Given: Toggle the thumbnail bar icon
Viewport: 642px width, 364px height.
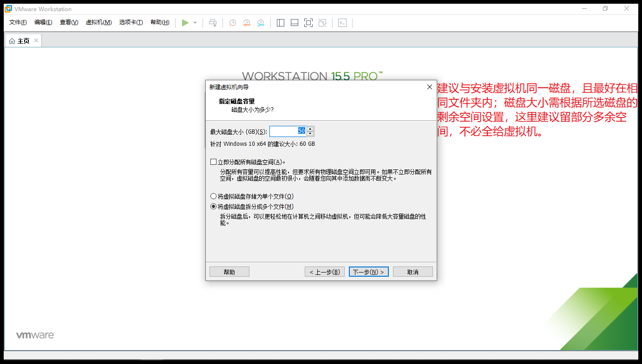Looking at the screenshot, I should pos(295,23).
